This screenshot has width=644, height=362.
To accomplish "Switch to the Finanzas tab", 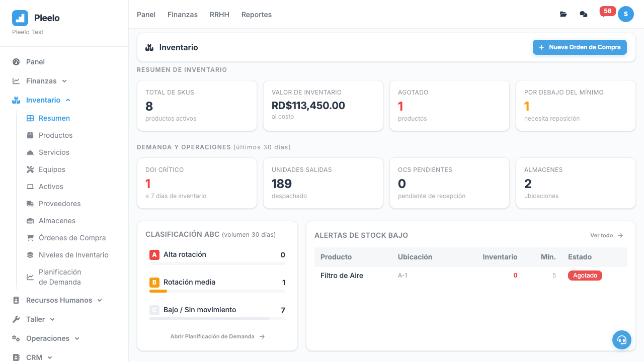I will (x=182, y=15).
